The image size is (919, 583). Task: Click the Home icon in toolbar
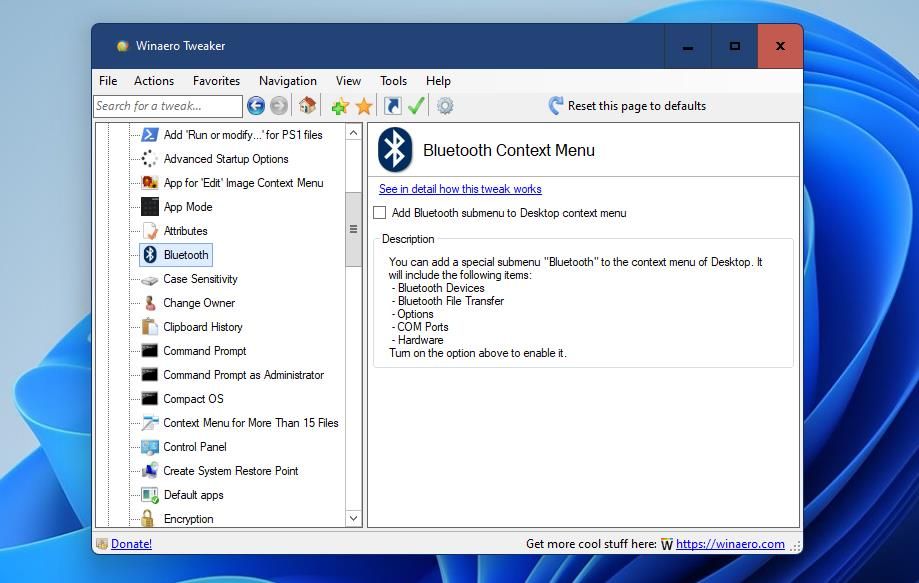click(x=308, y=106)
